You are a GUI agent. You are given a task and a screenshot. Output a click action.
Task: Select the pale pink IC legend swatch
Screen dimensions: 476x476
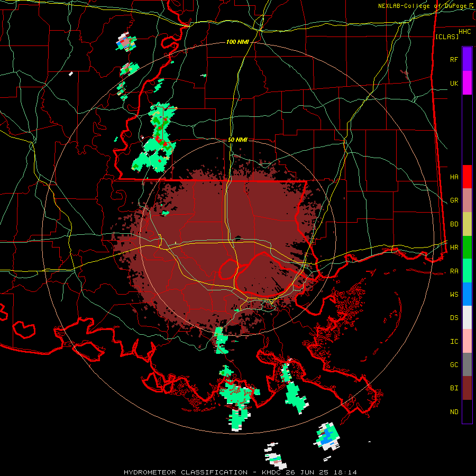click(x=467, y=341)
